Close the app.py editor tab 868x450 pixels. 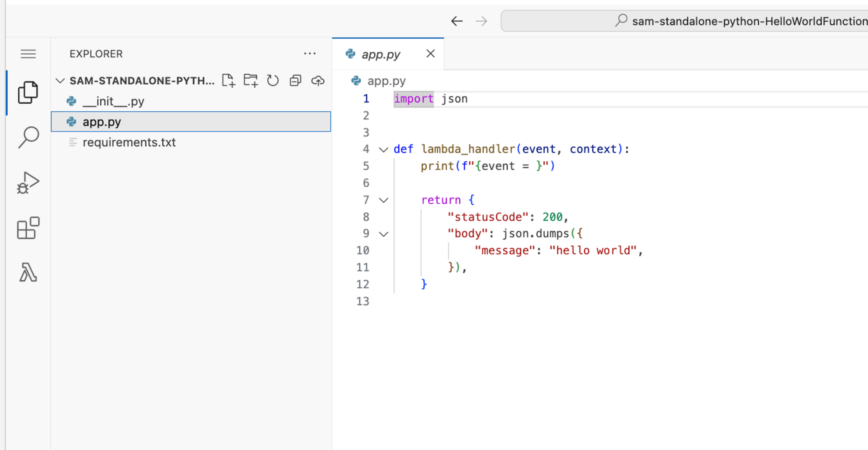click(431, 53)
